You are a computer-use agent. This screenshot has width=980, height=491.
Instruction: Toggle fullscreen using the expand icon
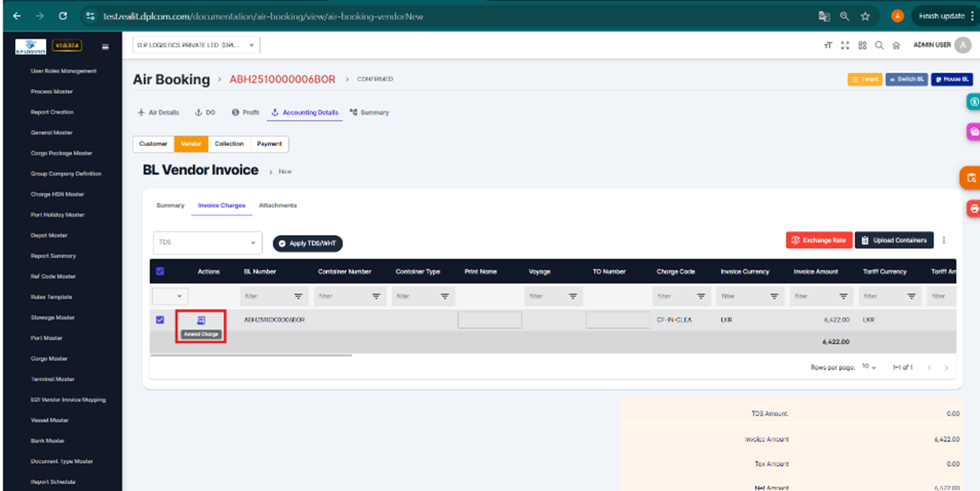click(x=845, y=45)
